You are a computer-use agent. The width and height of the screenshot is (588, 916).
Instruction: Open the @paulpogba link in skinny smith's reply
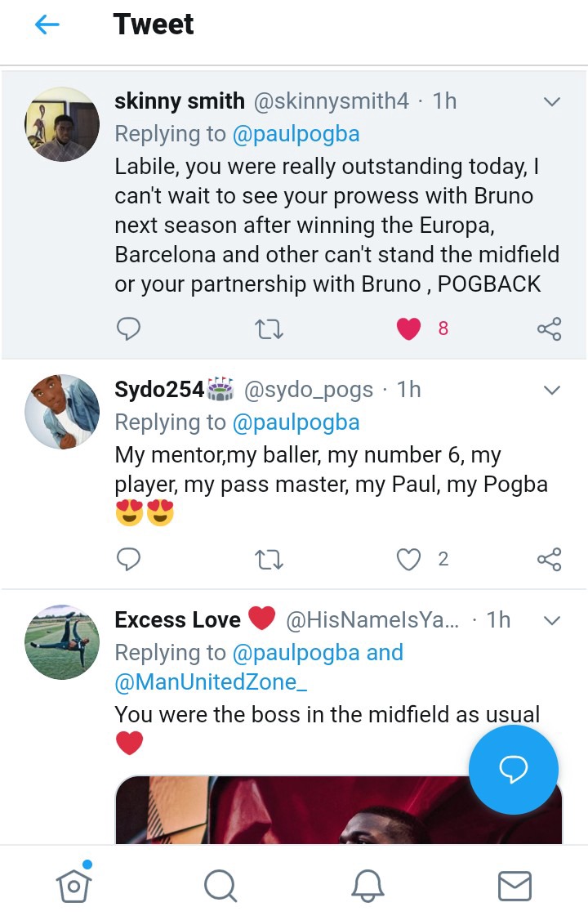coord(296,134)
